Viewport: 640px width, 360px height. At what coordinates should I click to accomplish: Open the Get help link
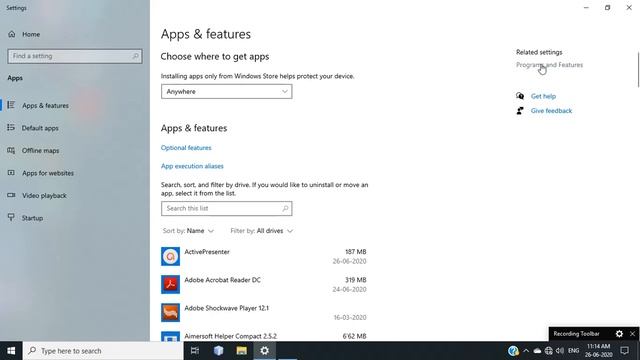pos(543,96)
